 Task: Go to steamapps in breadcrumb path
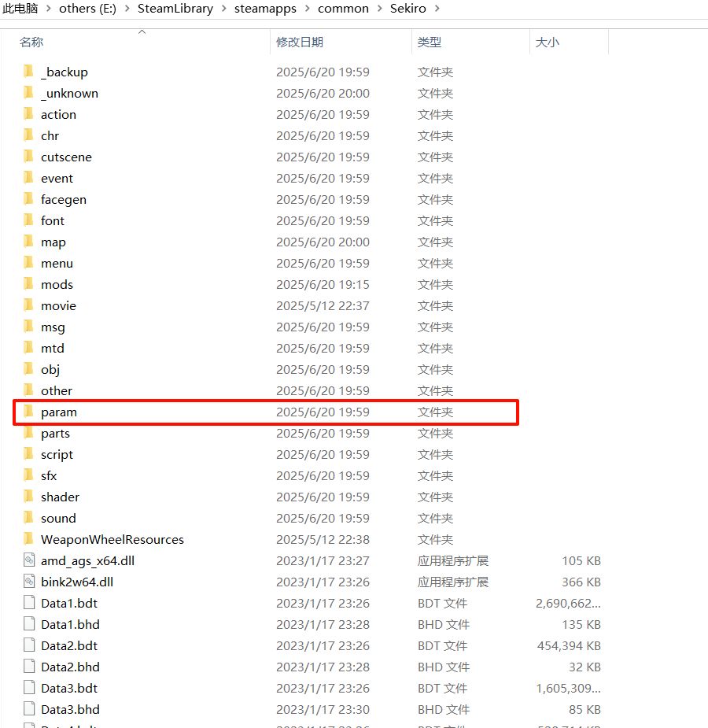[x=265, y=9]
